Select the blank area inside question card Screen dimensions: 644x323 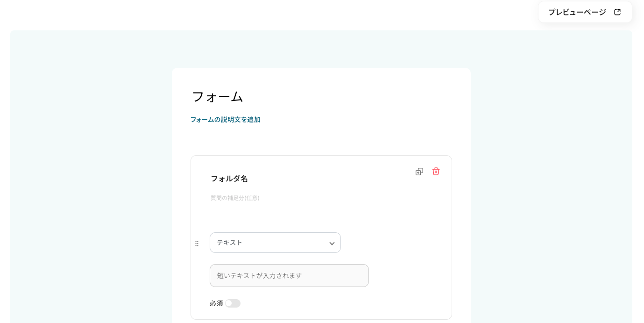click(397, 215)
